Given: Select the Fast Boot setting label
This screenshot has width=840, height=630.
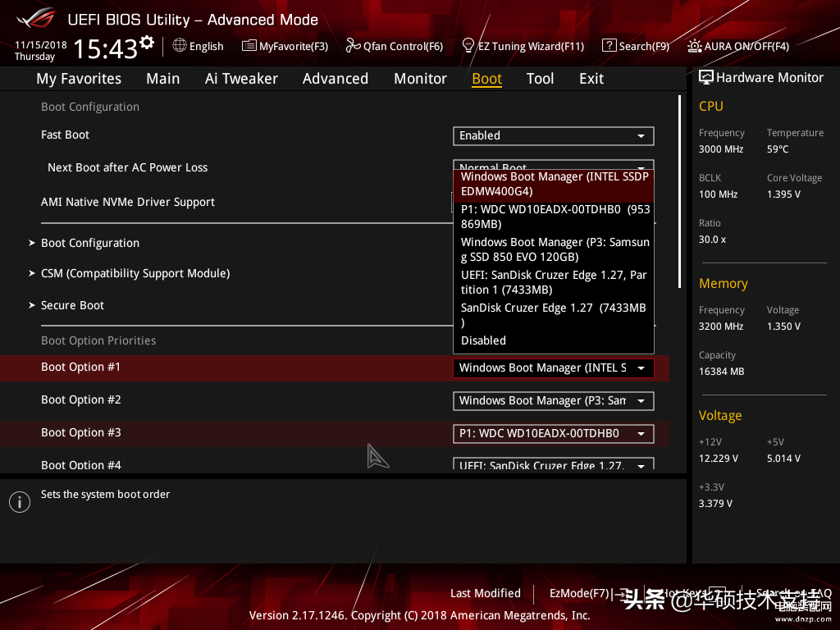Looking at the screenshot, I should tap(66, 135).
